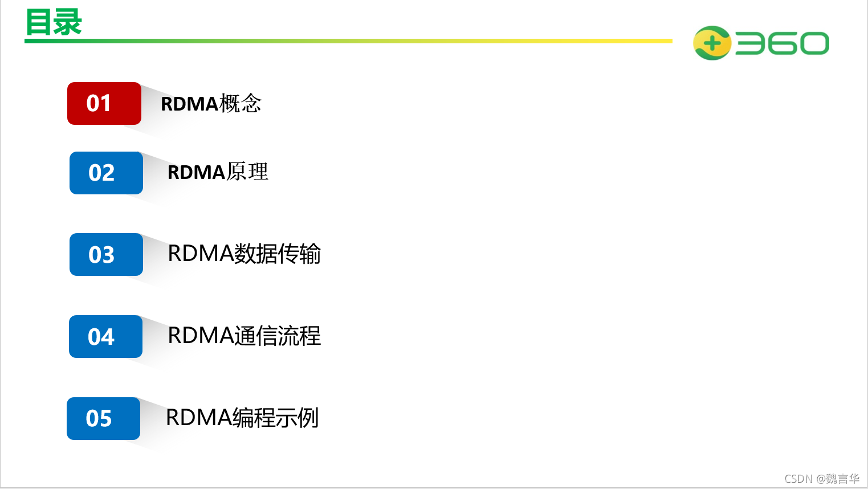Select the blue 02 number badge
The image size is (868, 489).
106,173
